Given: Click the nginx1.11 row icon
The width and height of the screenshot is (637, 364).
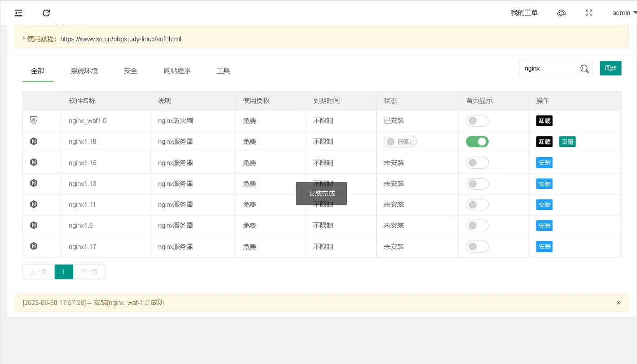Looking at the screenshot, I should (x=34, y=204).
